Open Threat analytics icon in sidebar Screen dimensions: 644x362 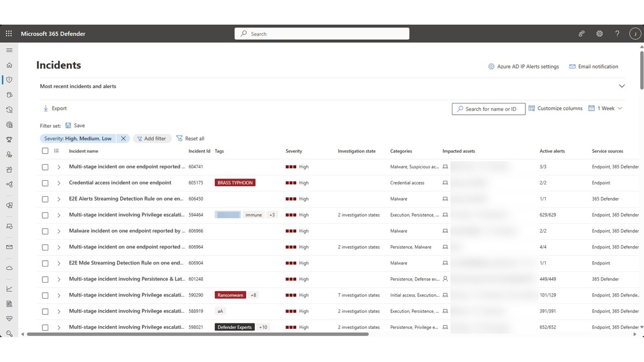(9, 125)
